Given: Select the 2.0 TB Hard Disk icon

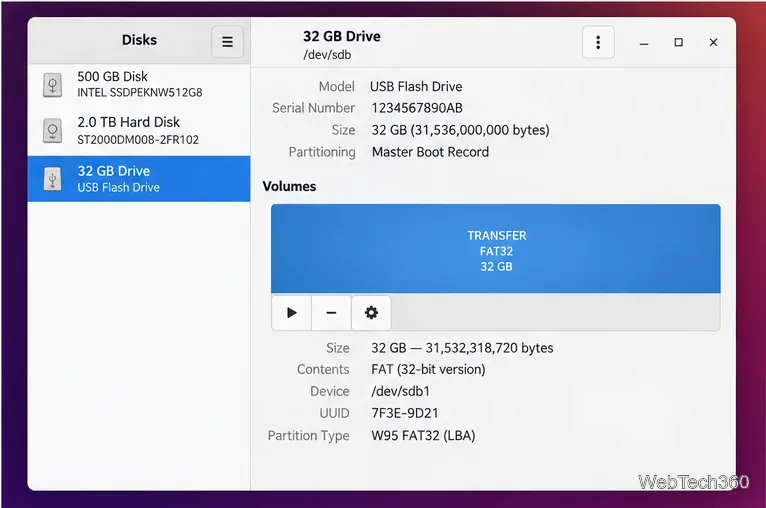Looking at the screenshot, I should tap(52, 130).
